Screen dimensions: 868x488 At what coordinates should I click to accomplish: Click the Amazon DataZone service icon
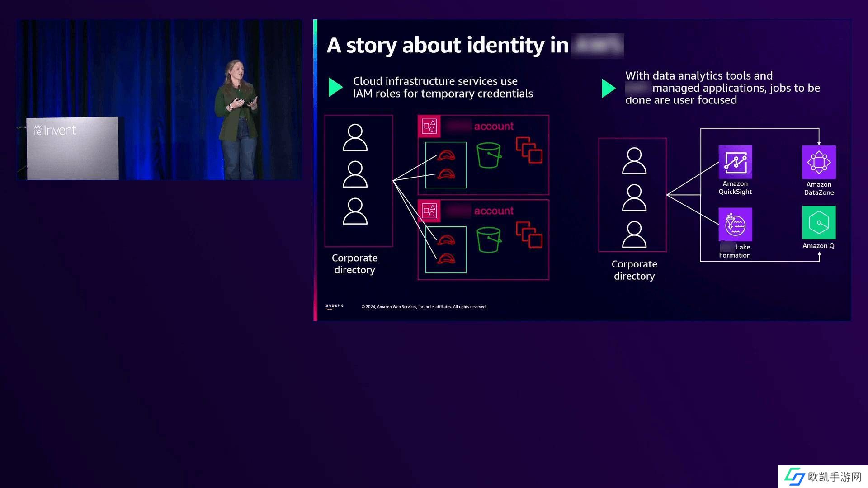click(x=819, y=162)
